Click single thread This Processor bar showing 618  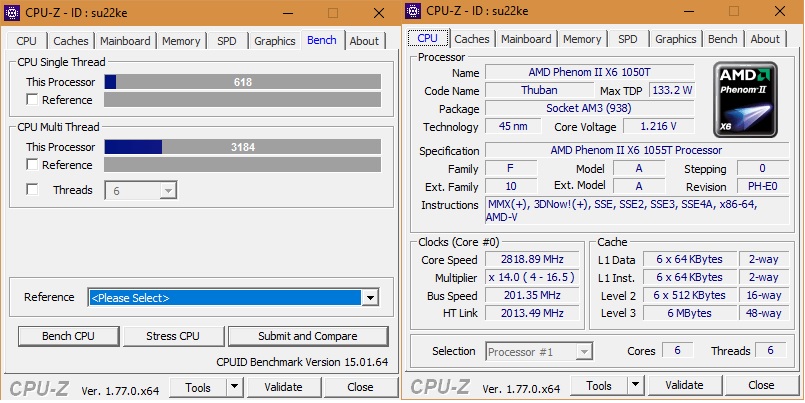(x=243, y=82)
